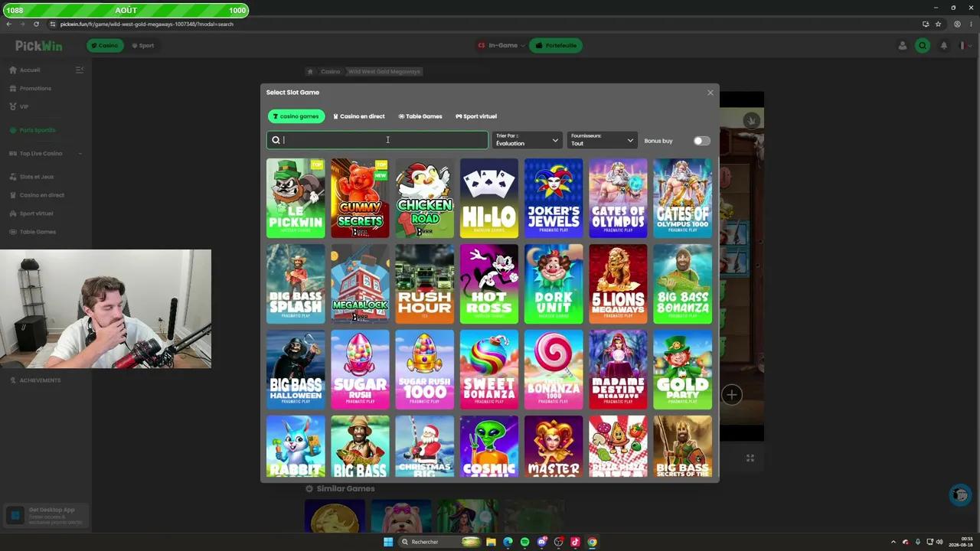Toggle the Bonus buy switch
Screen dimensions: 980x551
click(x=701, y=141)
